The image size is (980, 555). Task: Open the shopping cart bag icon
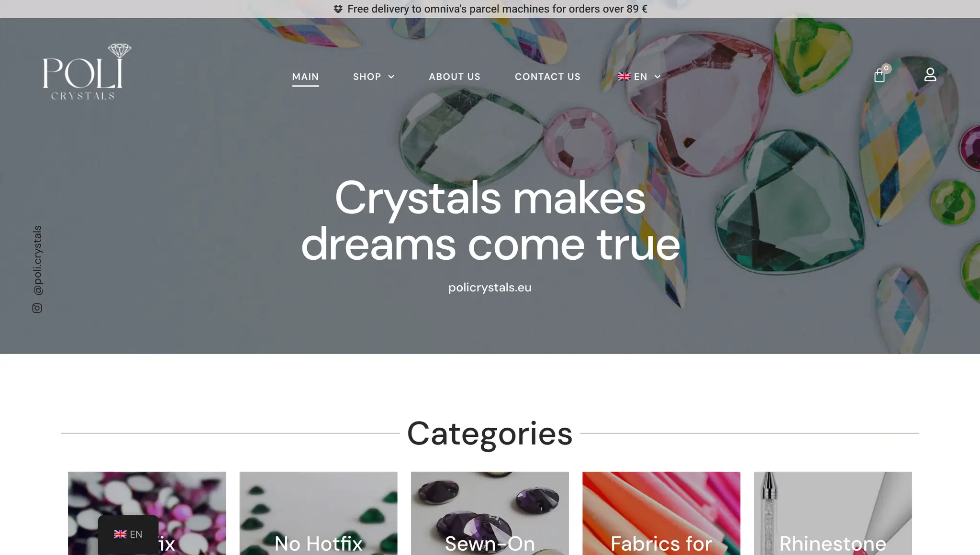[879, 76]
